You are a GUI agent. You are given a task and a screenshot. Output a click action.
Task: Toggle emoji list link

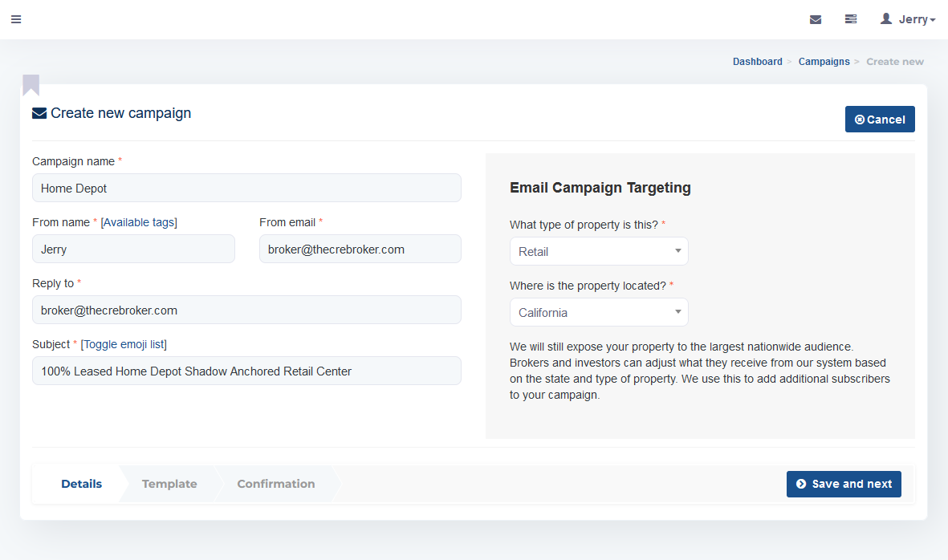124,344
